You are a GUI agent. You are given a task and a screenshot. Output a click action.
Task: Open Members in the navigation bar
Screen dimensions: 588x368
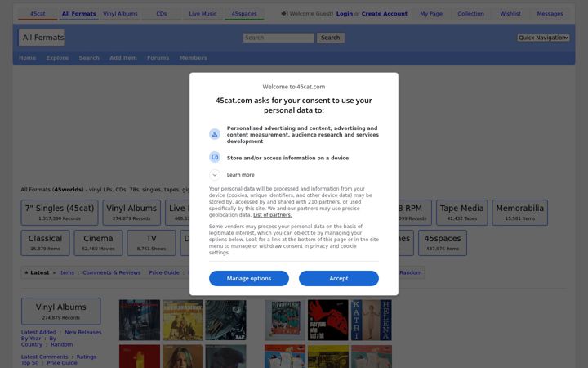(193, 58)
